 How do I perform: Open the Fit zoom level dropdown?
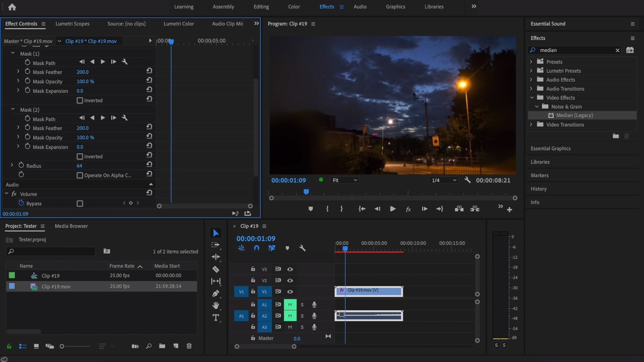(x=345, y=180)
